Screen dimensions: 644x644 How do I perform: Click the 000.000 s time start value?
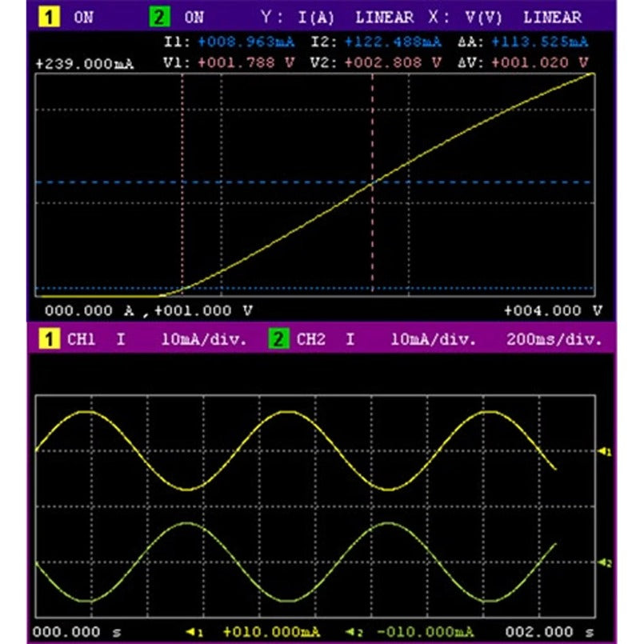[77, 631]
